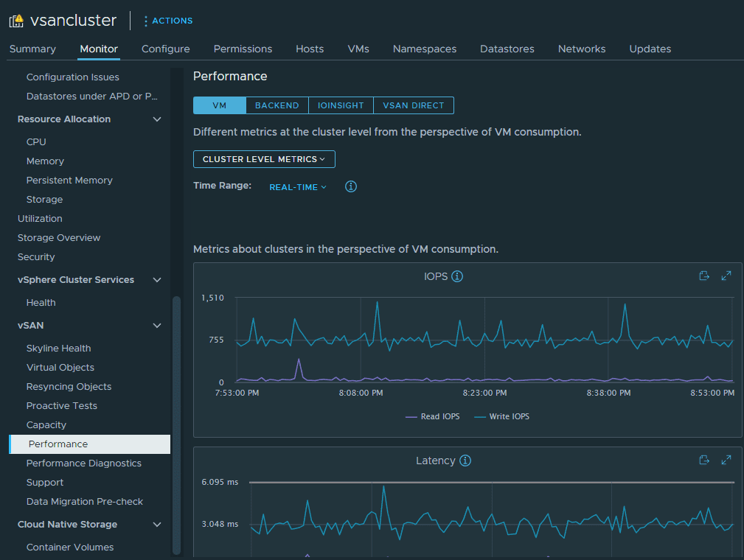The width and height of the screenshot is (744, 560).
Task: Open the Time Range info icon
Action: 351,186
